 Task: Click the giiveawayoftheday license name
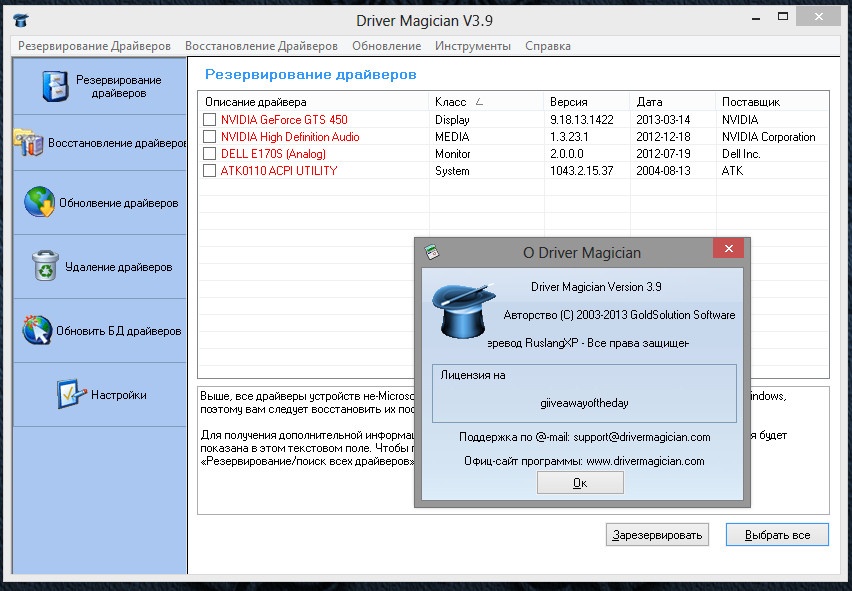tap(584, 403)
